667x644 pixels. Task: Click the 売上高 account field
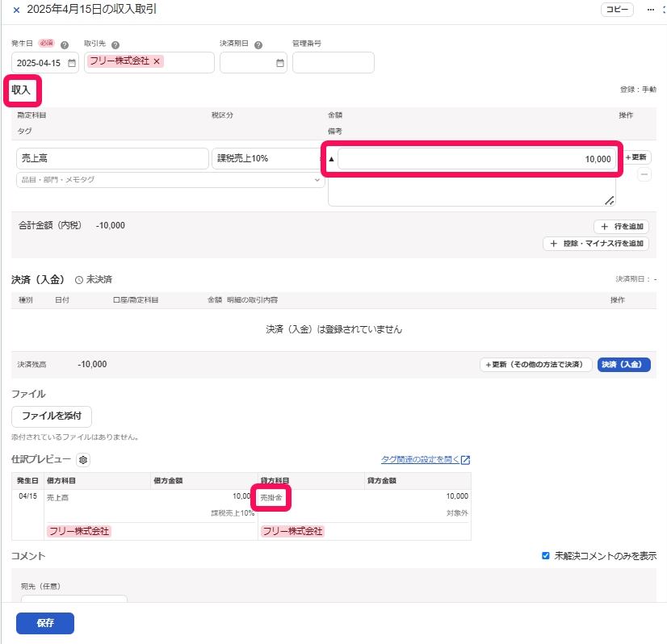pos(112,158)
